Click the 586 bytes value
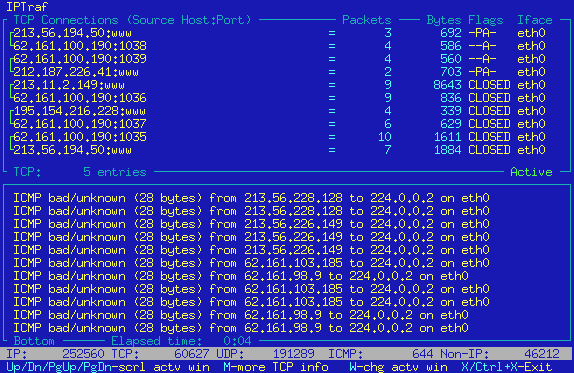574x373 pixels. [451, 46]
